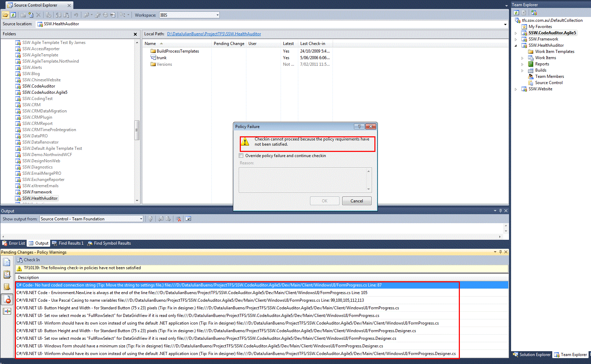Select Source Control in Team Explorer
Screen dimensions: 591x364
pos(549,83)
